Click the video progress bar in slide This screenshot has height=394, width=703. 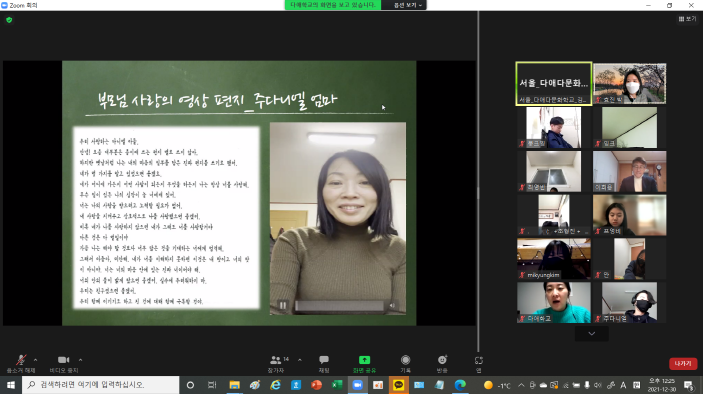coord(339,306)
